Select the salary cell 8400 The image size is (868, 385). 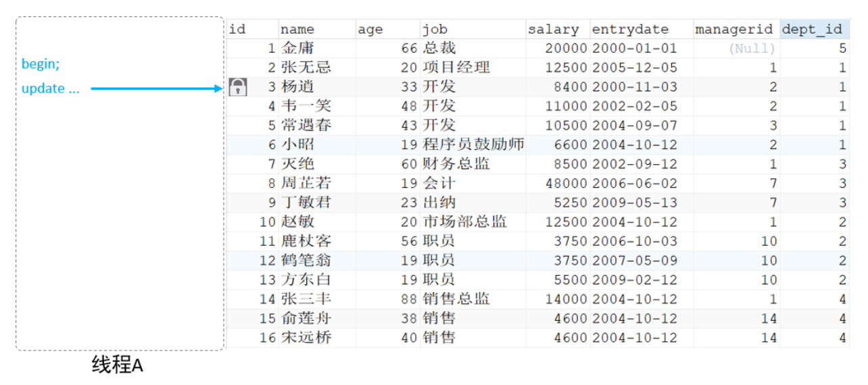571,87
